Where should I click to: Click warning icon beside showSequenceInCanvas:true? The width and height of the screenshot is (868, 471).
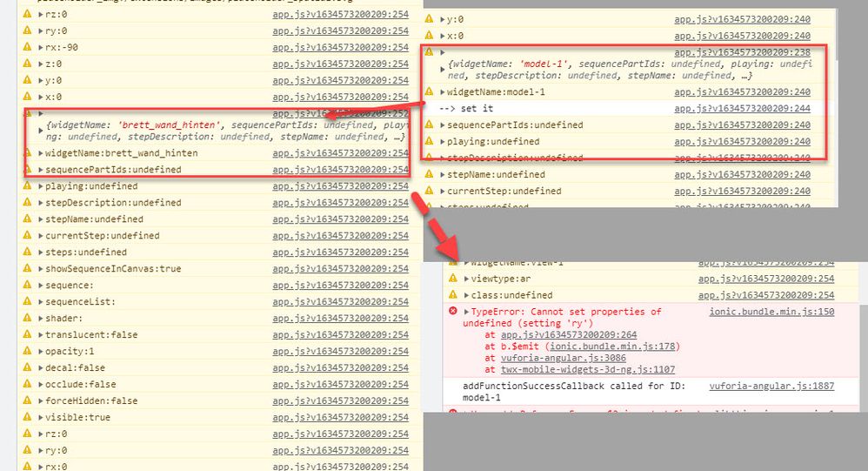[27, 268]
